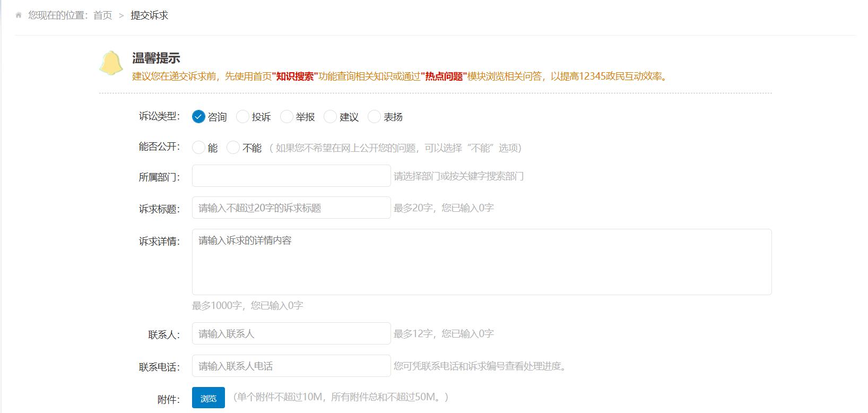The height and width of the screenshot is (413, 868).
Task: Select the 投诉 radio option
Action: (x=242, y=117)
